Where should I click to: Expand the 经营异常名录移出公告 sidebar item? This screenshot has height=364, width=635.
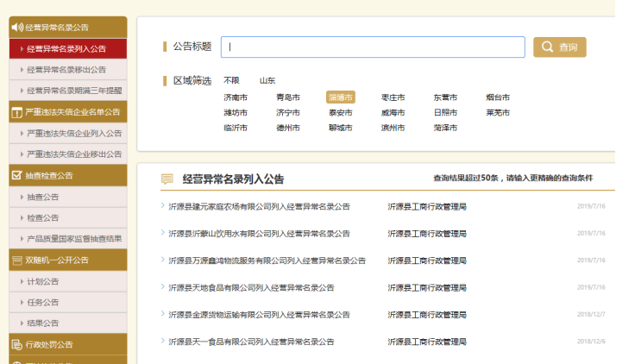coord(66,70)
